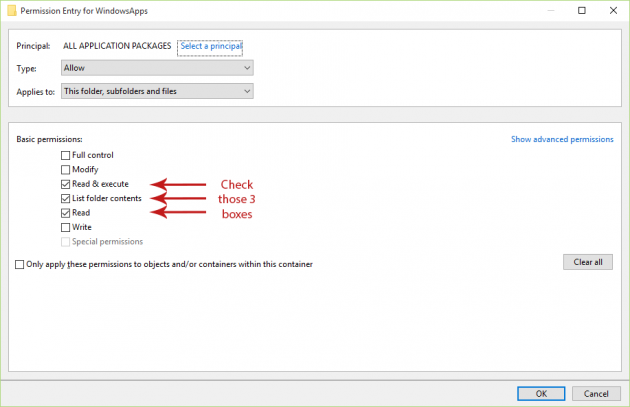Click the Select a principal link
630x407 pixels.
(211, 46)
